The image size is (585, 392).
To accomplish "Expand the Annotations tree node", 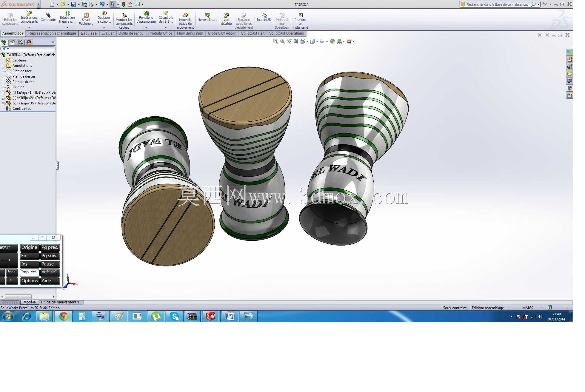I will pos(3,66).
